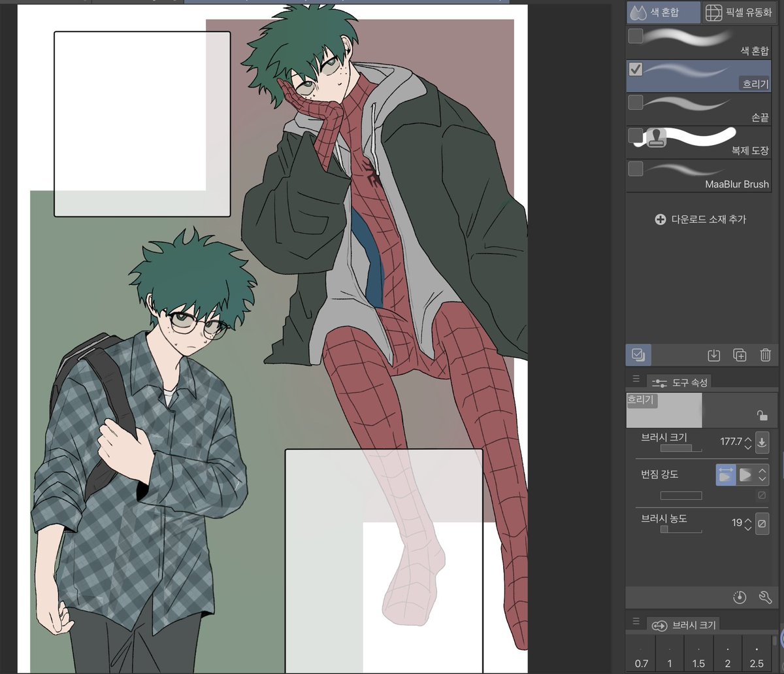Click the 흐리기 stroke preview in tool property
Image resolution: width=784 pixels, height=674 pixels.
tap(664, 411)
